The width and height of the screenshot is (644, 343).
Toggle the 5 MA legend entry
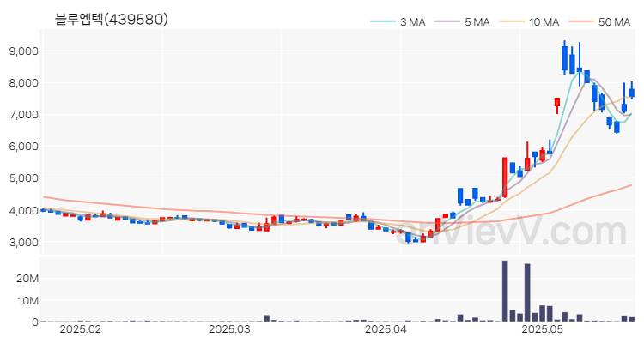click(463, 21)
